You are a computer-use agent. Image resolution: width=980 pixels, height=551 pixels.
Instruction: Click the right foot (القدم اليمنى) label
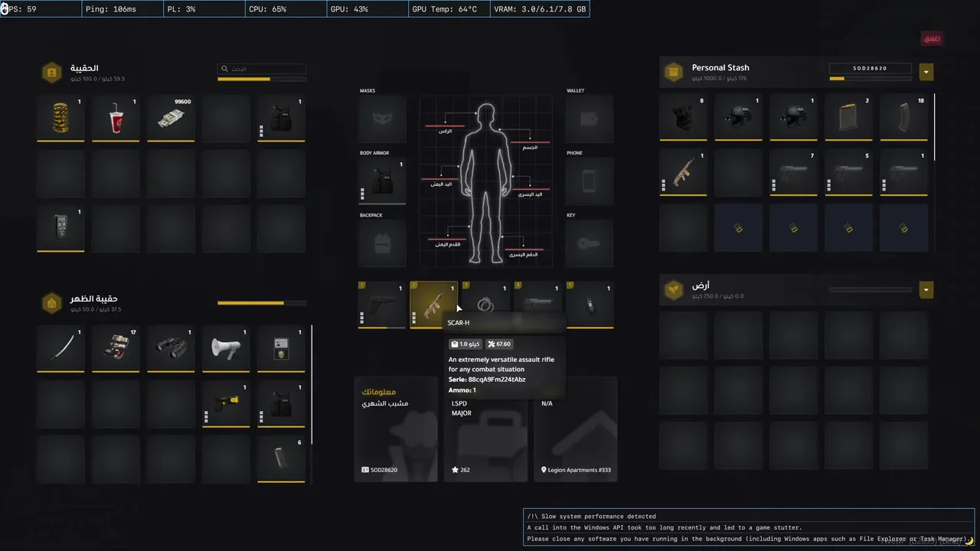point(448,243)
